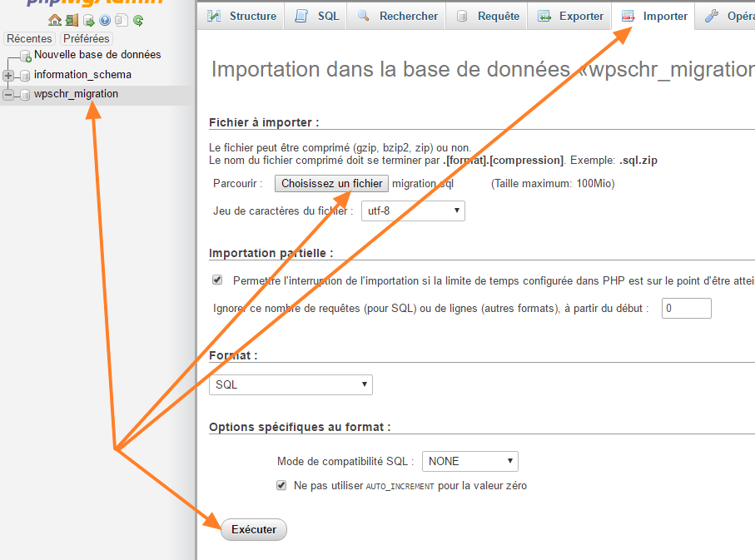Refresh the navigation panel with the green arrow
Screen dimensions: 755x560
(x=138, y=20)
